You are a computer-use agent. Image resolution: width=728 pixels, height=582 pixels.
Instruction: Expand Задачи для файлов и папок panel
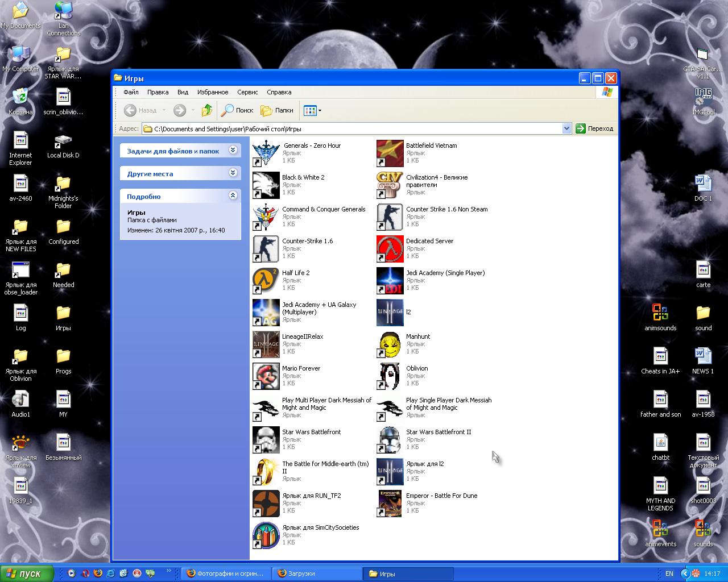point(233,150)
